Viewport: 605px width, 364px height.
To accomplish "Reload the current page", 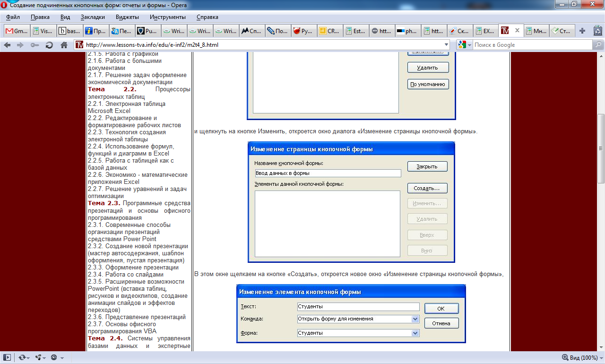I will pyautogui.click(x=49, y=45).
